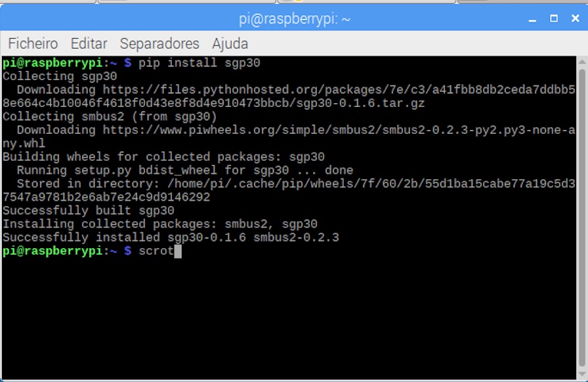The height and width of the screenshot is (382, 588).
Task: Click the 'ny.whl' wrapped line
Action: point(24,143)
